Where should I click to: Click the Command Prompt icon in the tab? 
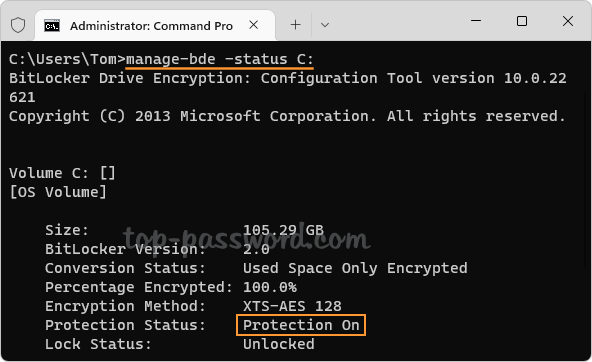point(52,26)
